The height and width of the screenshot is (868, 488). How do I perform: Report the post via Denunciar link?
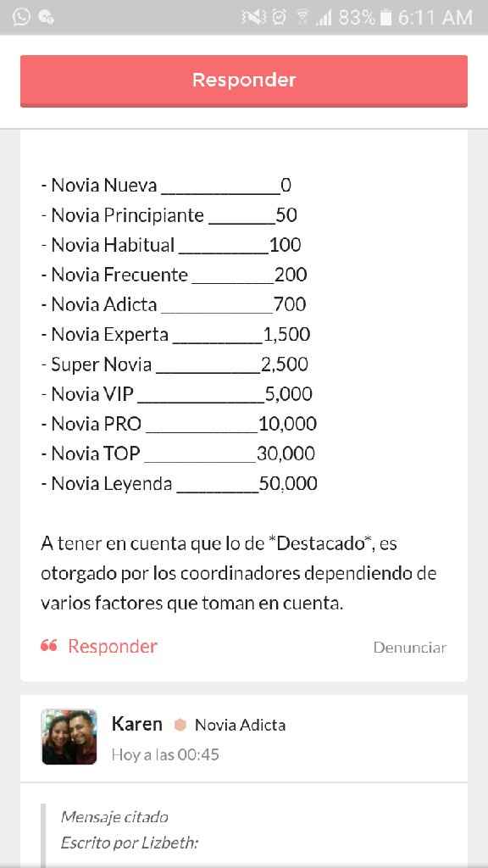pyautogui.click(x=410, y=647)
